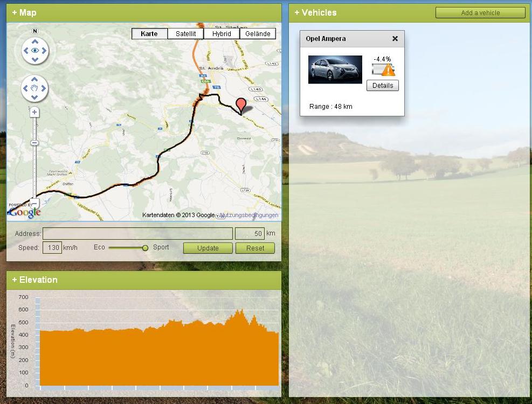The image size is (532, 404).
Task: Zoom in with the map plus button
Action: coord(34,112)
